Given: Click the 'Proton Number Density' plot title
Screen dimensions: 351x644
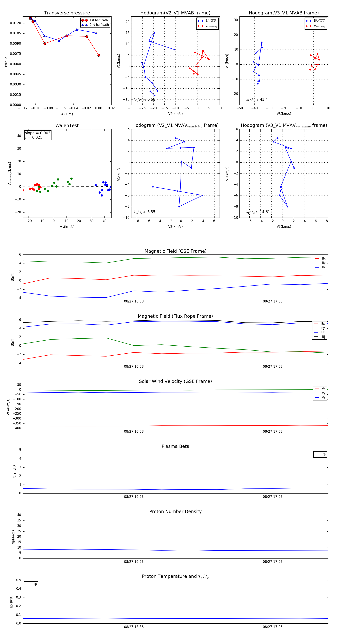Looking at the screenshot, I should (175, 511).
